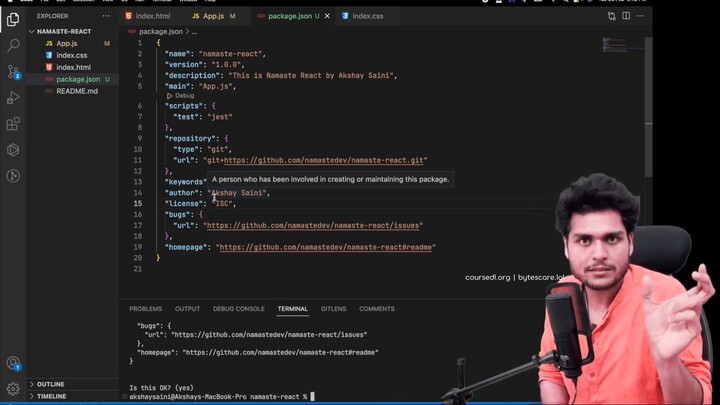The image size is (720, 405).
Task: Click the editor minimap preview
Action: 620,45
